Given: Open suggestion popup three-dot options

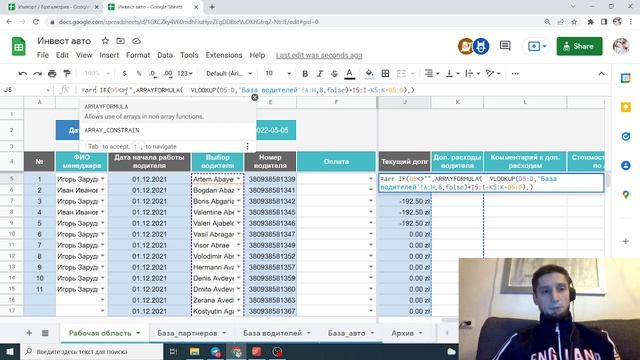Looking at the screenshot, I should pyautogui.click(x=247, y=146).
